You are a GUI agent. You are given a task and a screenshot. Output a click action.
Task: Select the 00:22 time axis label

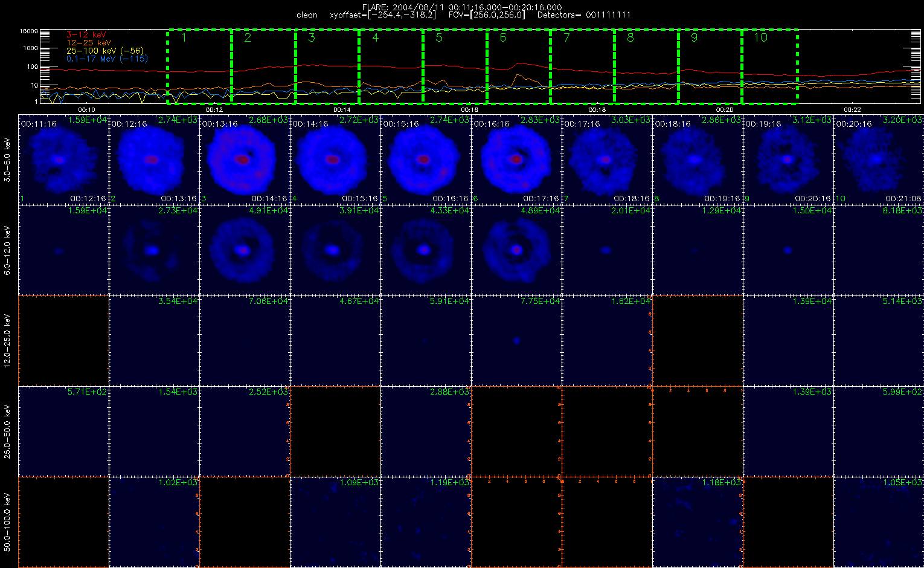pyautogui.click(x=852, y=109)
